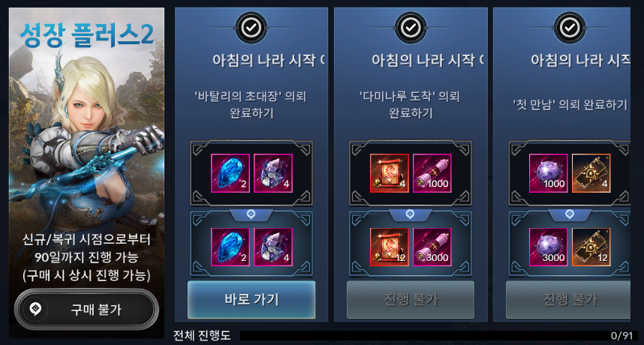The image size is (644, 345).
Task: Click the purple orb reward showing 1000
Action: pyautogui.click(x=549, y=173)
